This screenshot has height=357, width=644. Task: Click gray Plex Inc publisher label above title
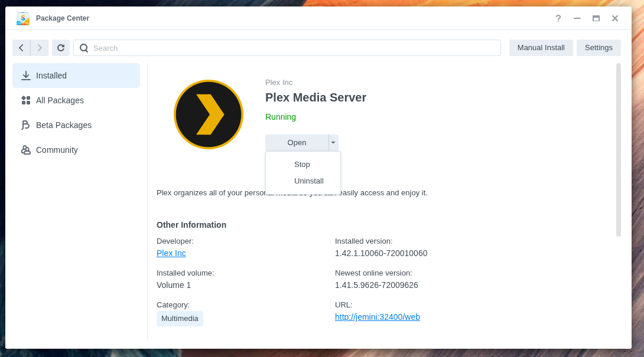[279, 83]
